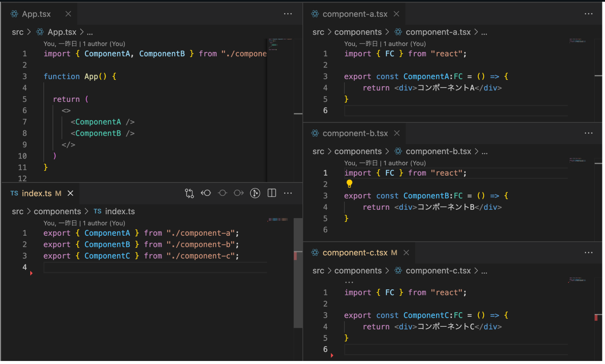Click "<ComponentB />" tag in App.tsx
Screen dimensions: 605x364
pyautogui.click(x=103, y=133)
